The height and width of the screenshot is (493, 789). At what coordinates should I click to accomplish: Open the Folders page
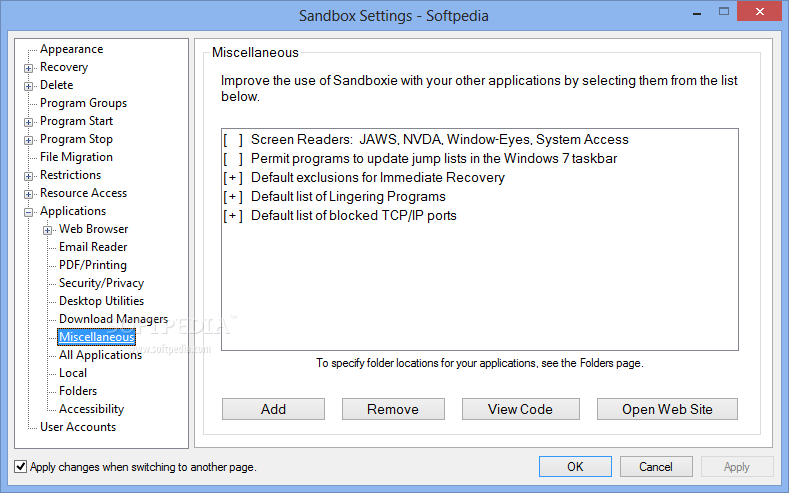click(x=78, y=391)
